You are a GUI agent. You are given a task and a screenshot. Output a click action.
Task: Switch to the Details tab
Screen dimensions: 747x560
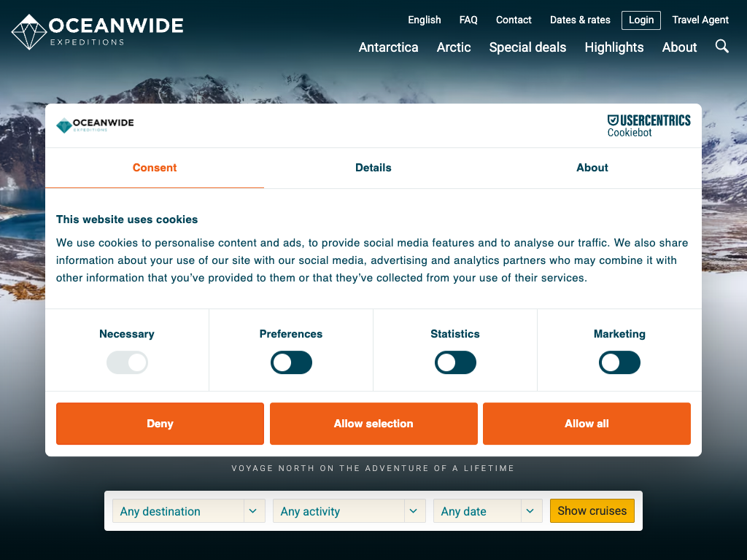click(373, 168)
